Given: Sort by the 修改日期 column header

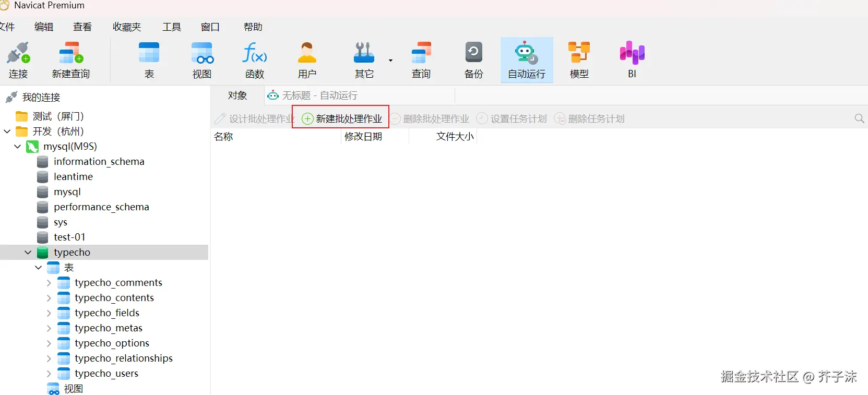Looking at the screenshot, I should pyautogui.click(x=375, y=137).
